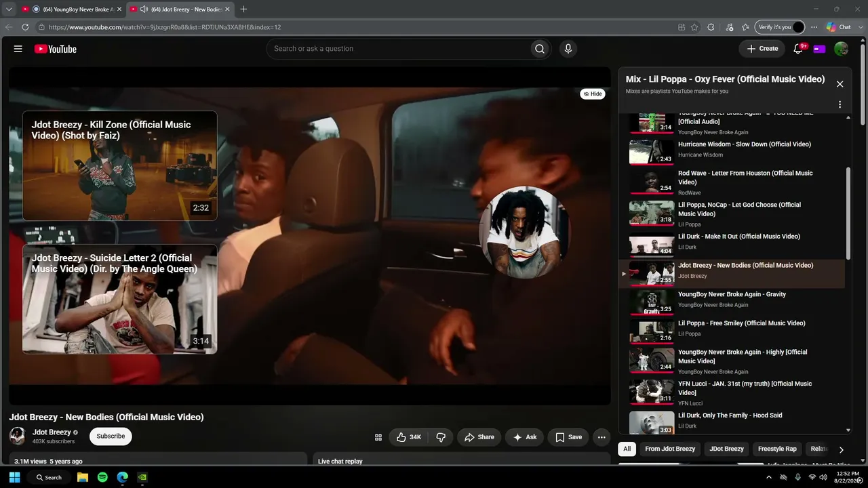Close the Mix playlist panel
The height and width of the screenshot is (488, 868).
tap(840, 84)
